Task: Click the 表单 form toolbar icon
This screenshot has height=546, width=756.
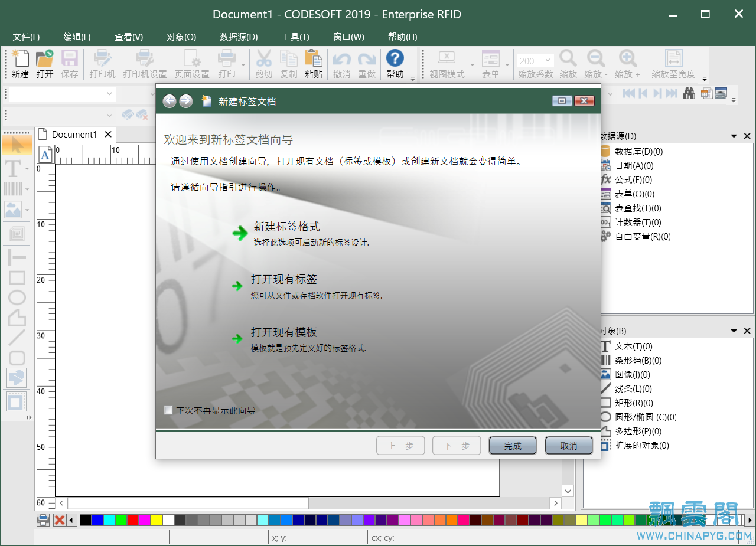Action: [x=491, y=64]
